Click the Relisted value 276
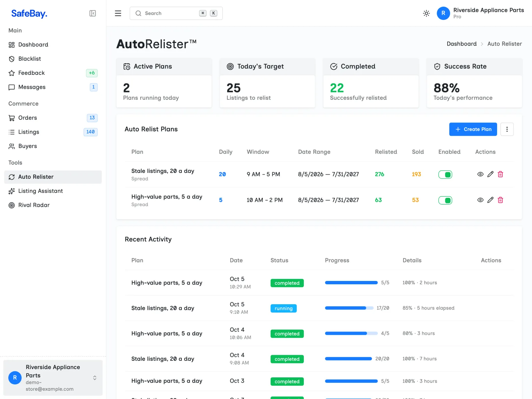The height and width of the screenshot is (399, 532). click(379, 174)
